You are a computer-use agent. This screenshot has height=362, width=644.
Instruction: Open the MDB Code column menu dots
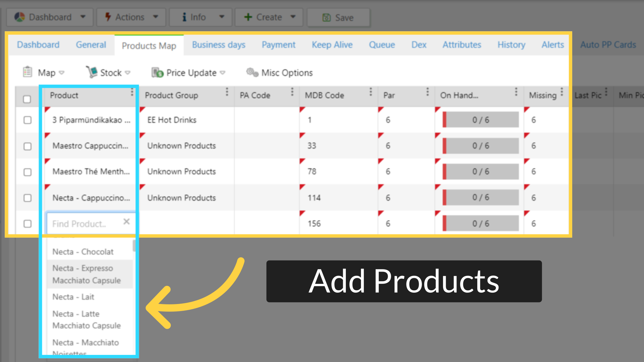371,91
